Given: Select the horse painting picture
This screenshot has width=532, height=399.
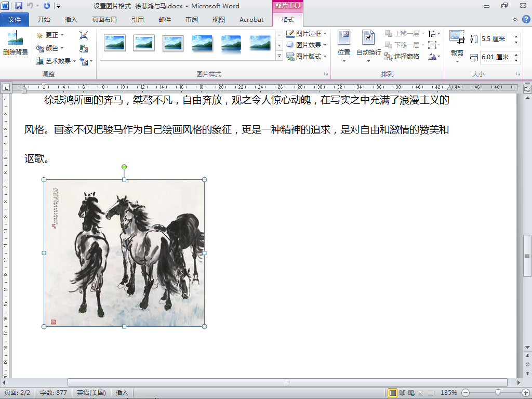Looking at the screenshot, I should [124, 253].
